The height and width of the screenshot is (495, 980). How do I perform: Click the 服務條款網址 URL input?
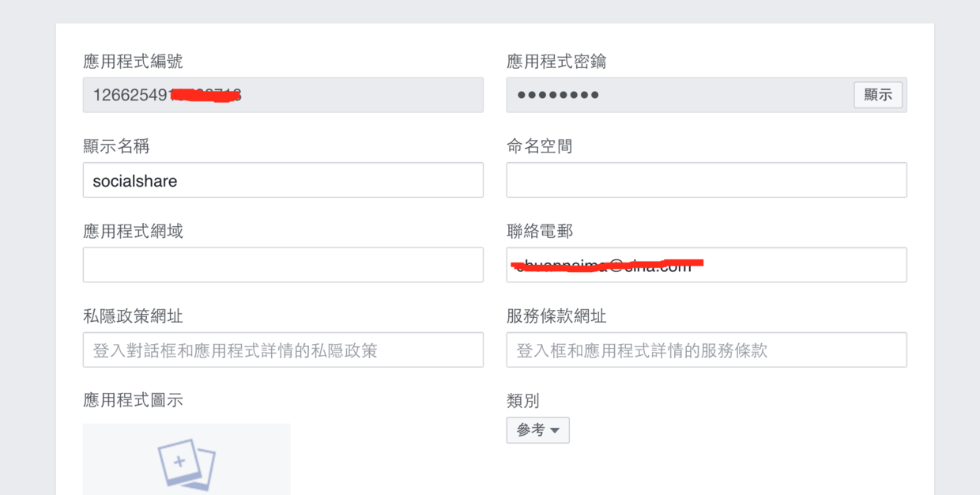coord(707,350)
